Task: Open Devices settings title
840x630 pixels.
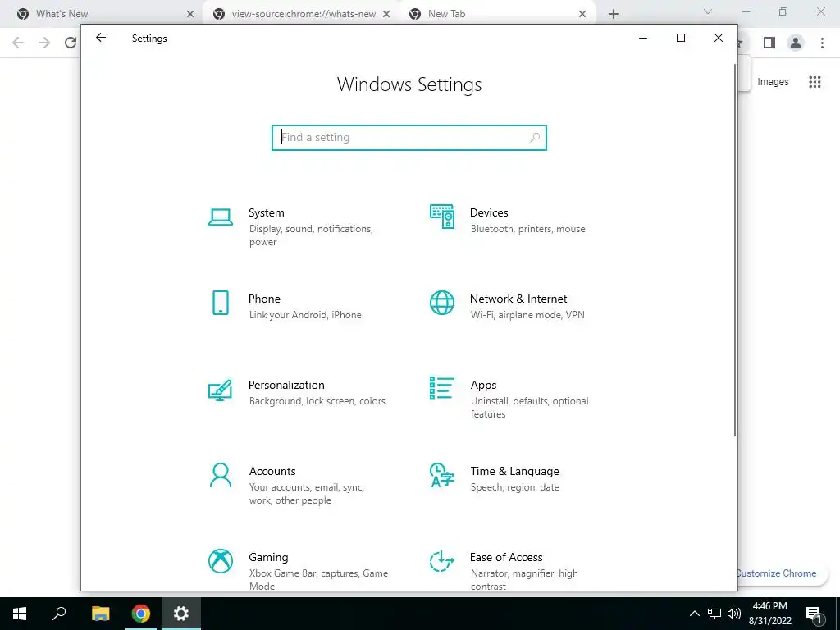Action: [489, 212]
